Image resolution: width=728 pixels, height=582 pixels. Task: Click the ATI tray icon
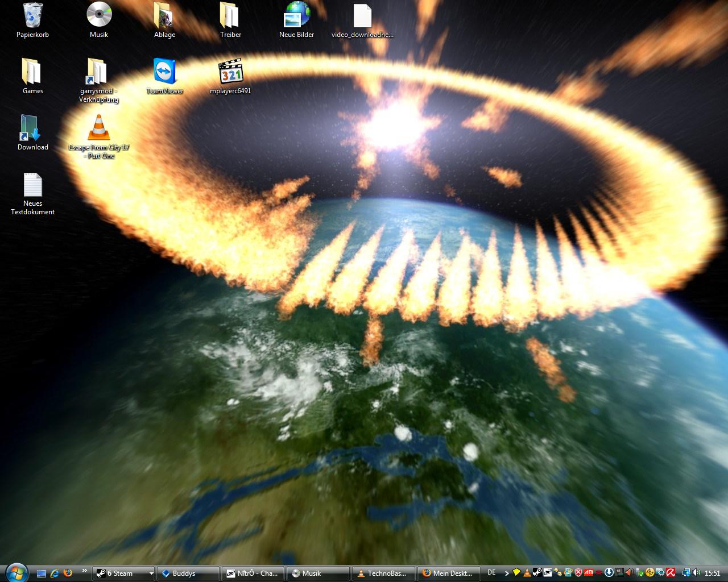pyautogui.click(x=589, y=573)
